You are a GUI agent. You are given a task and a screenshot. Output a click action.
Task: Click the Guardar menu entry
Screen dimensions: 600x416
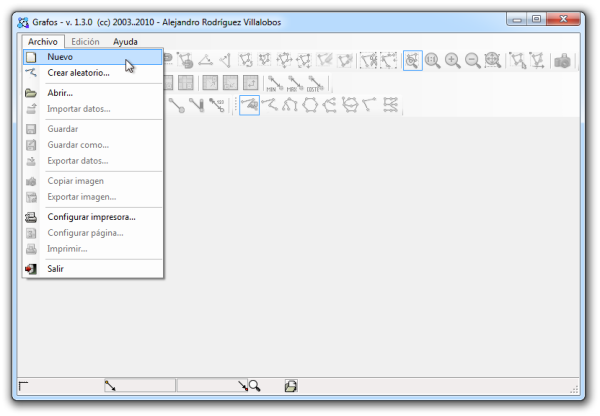[93, 129]
